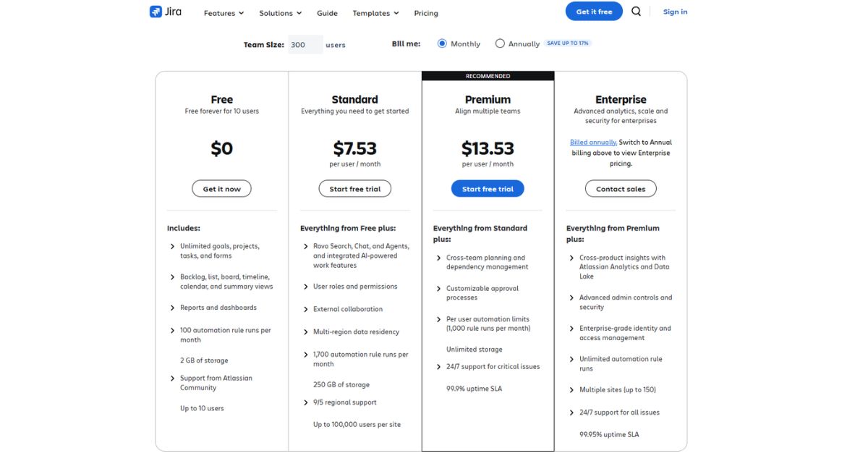868x456 pixels.
Task: Open the Templates dropdown menu
Action: coord(375,13)
